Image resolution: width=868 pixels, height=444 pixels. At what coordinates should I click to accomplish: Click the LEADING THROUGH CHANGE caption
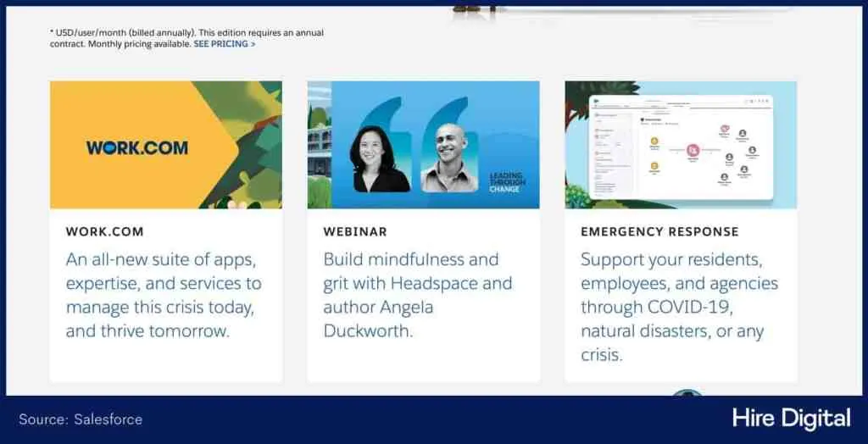(507, 183)
